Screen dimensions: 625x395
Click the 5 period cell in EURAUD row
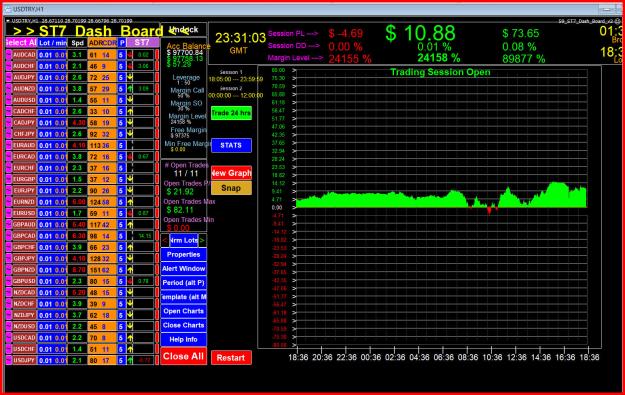(122, 145)
